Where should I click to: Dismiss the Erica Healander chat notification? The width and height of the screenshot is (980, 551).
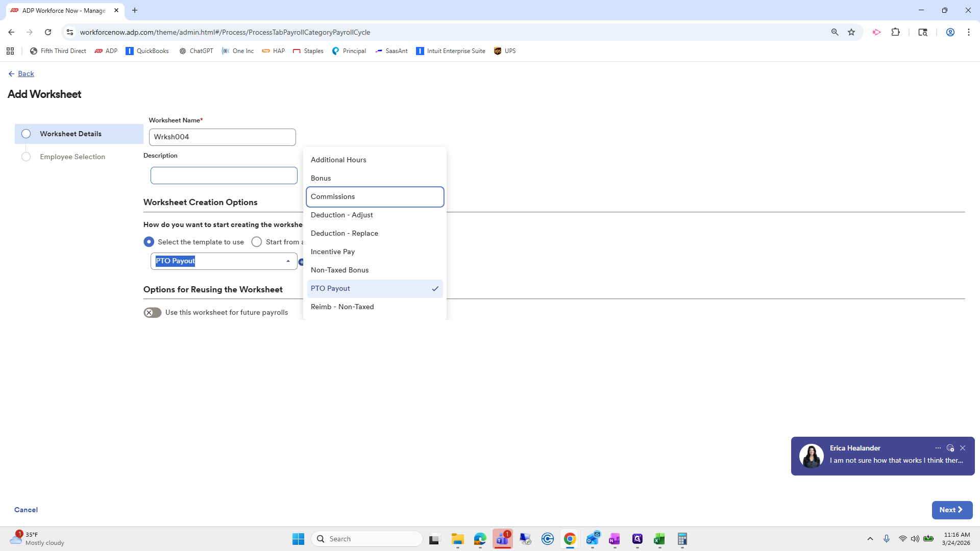pos(963,448)
